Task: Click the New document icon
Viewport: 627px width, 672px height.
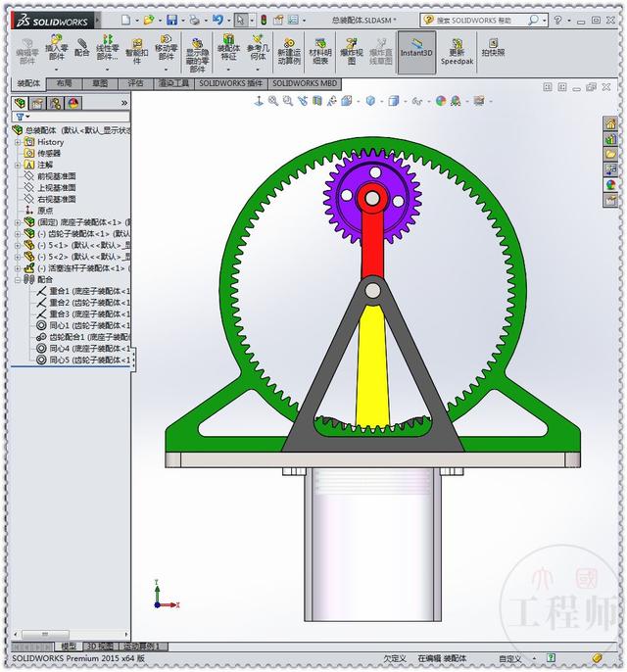Action: tap(125, 20)
